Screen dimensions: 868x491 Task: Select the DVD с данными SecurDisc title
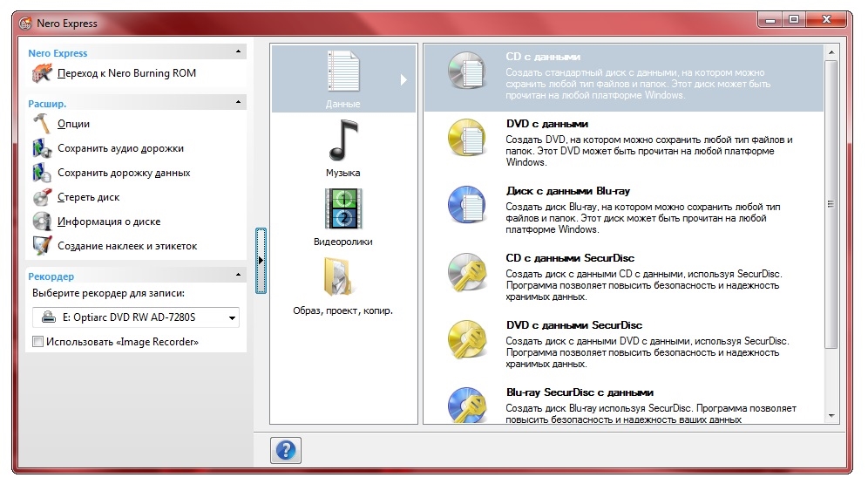tap(574, 324)
